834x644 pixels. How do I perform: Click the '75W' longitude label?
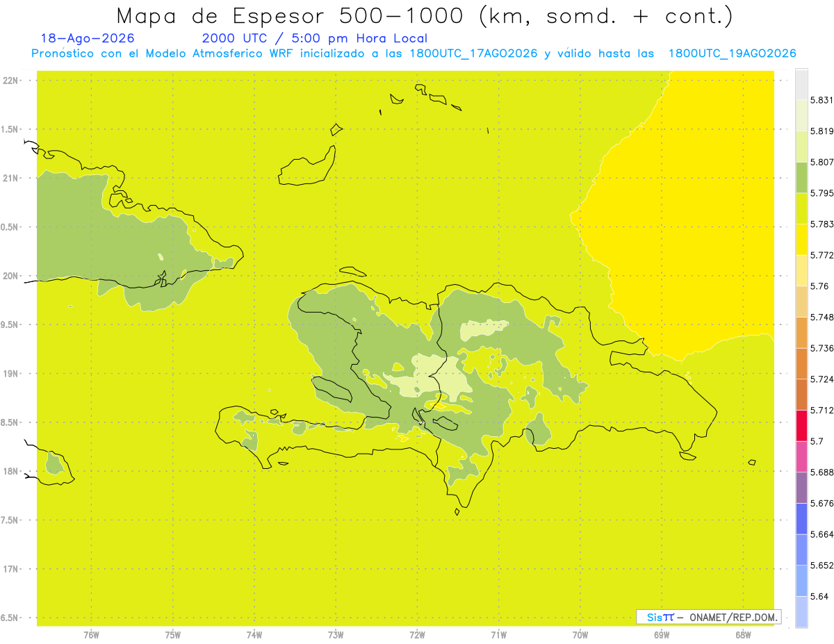[173, 635]
